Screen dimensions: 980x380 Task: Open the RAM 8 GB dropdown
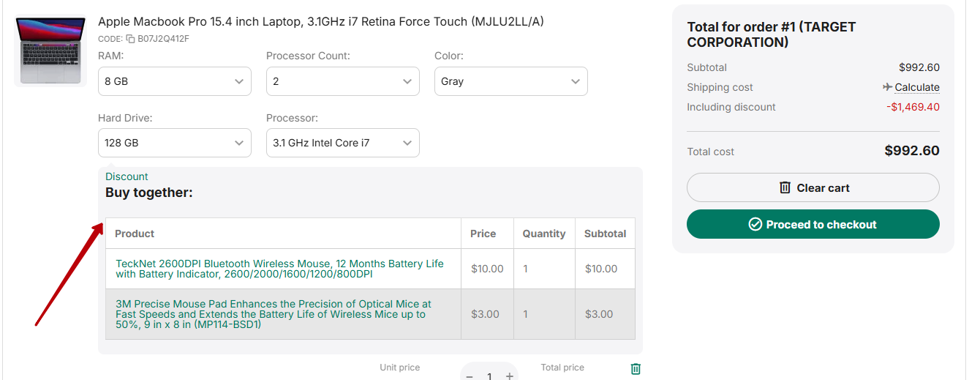(x=174, y=81)
